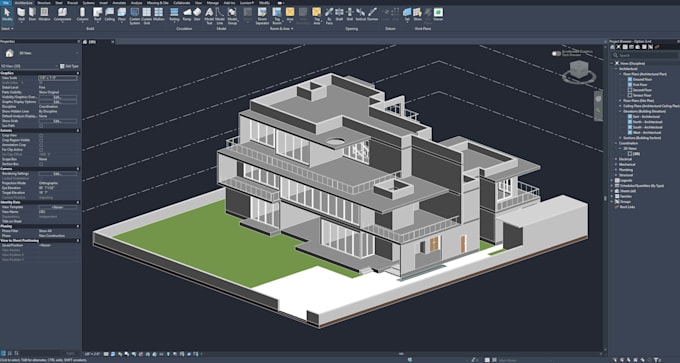Toggle the East - Architectural checkbox
680x363 pixels.
point(630,117)
